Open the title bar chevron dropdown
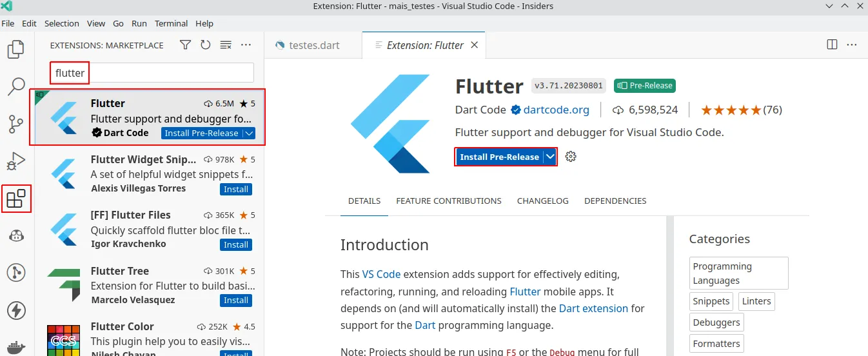Image resolution: width=868 pixels, height=356 pixels. (x=829, y=6)
